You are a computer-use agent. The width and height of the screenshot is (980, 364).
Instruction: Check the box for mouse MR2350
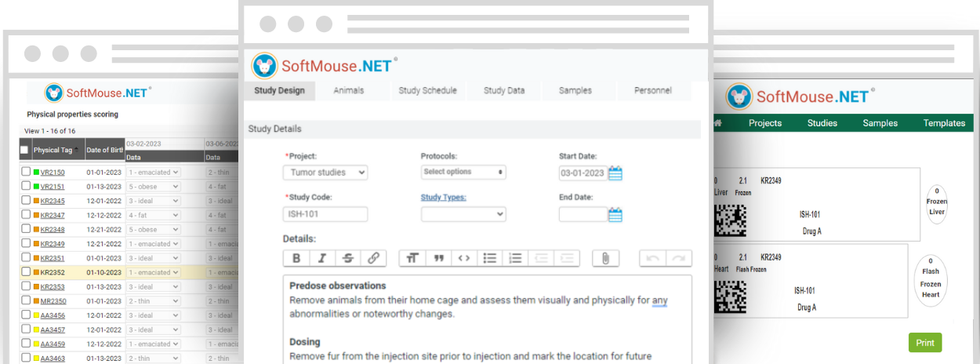[26, 300]
